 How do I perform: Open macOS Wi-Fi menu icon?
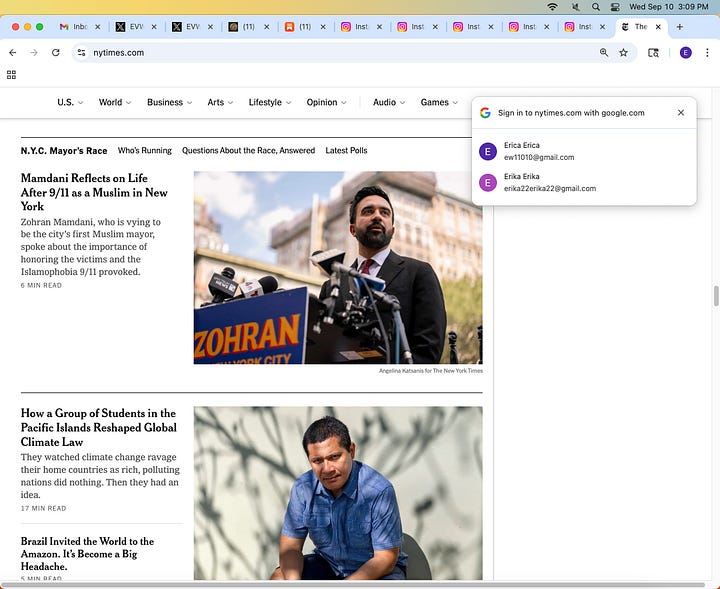pyautogui.click(x=552, y=7)
